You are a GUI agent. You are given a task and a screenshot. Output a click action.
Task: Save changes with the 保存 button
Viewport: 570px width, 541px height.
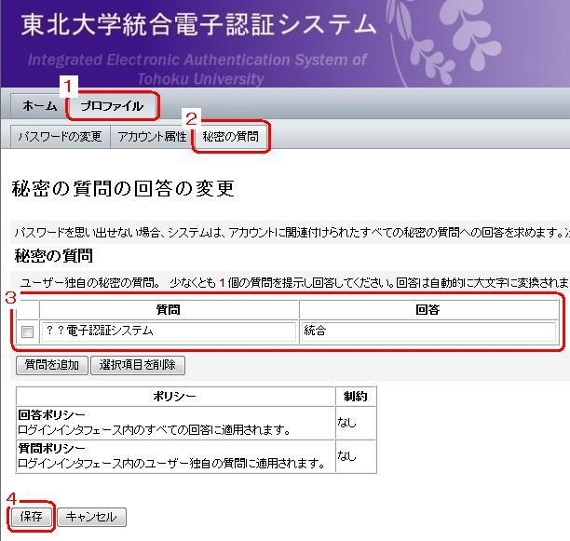pos(31,517)
